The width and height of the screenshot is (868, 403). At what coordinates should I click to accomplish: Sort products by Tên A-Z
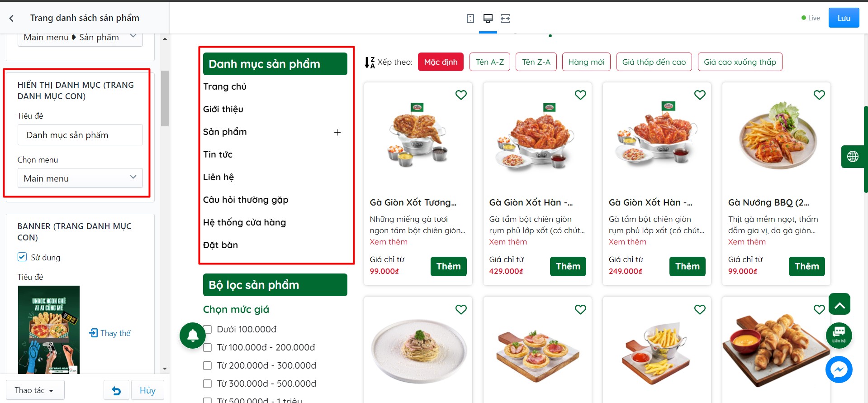point(490,62)
